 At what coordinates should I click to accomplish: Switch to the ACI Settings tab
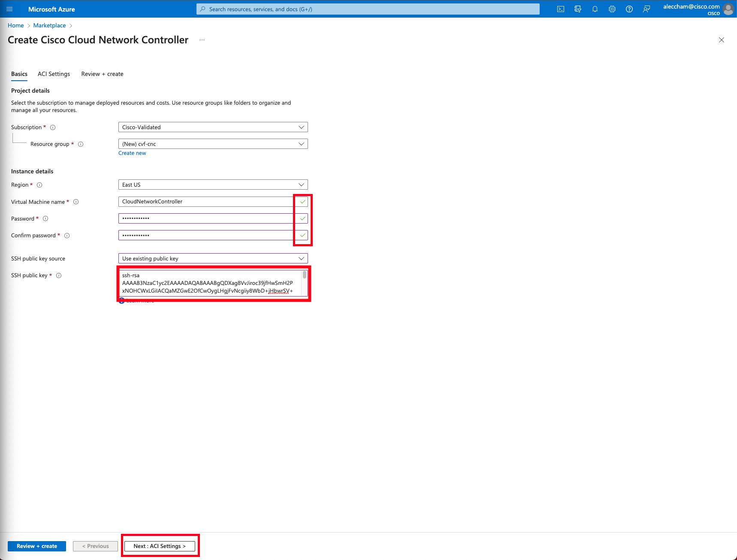(54, 74)
